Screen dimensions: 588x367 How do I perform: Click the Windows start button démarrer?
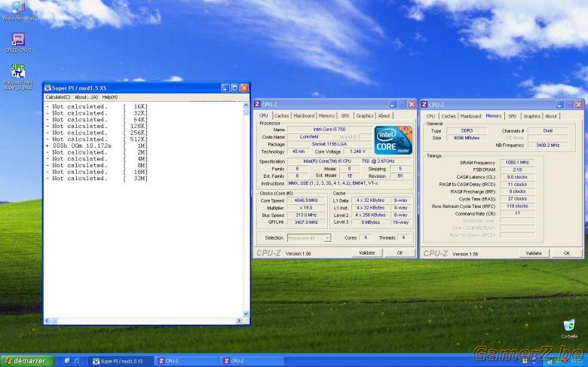tap(27, 361)
